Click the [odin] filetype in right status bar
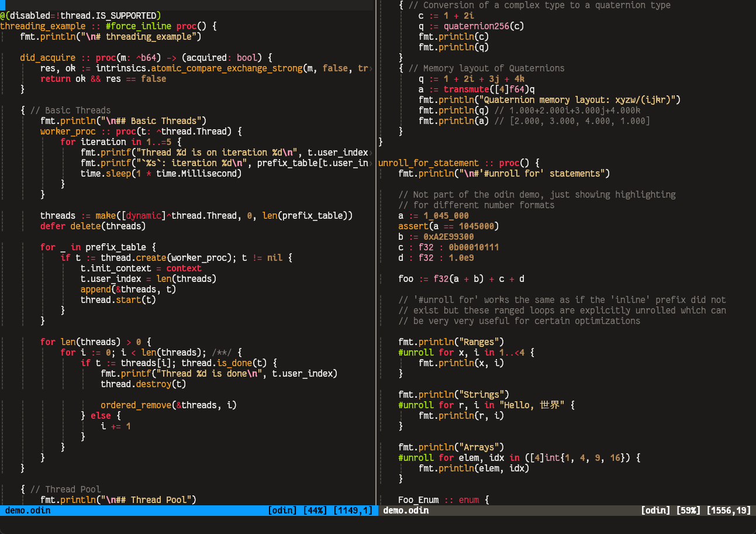 tap(655, 511)
